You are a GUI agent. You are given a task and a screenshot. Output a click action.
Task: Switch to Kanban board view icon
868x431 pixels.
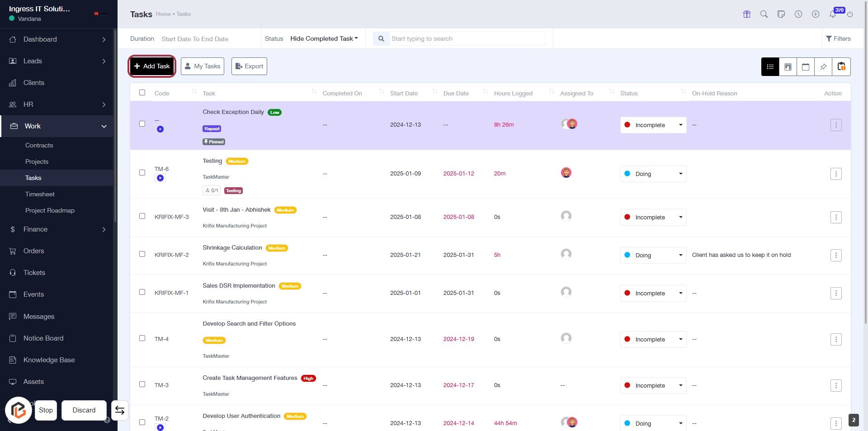[x=788, y=67]
